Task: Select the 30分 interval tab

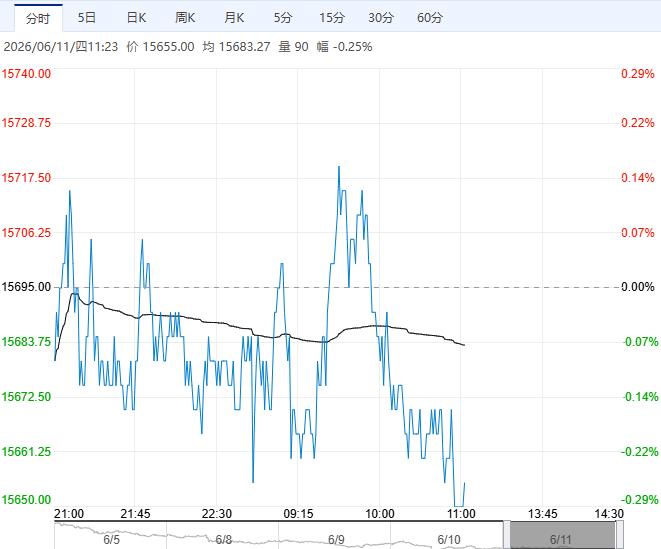Action: [x=381, y=18]
